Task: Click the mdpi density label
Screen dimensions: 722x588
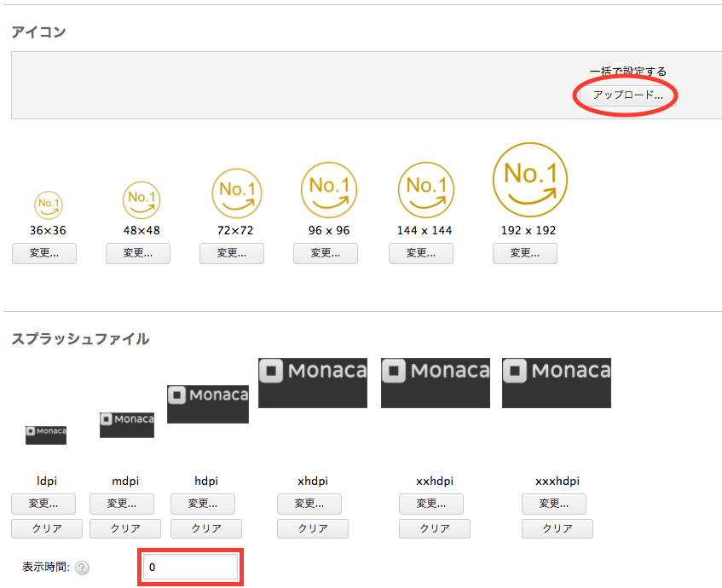Action: click(x=125, y=481)
